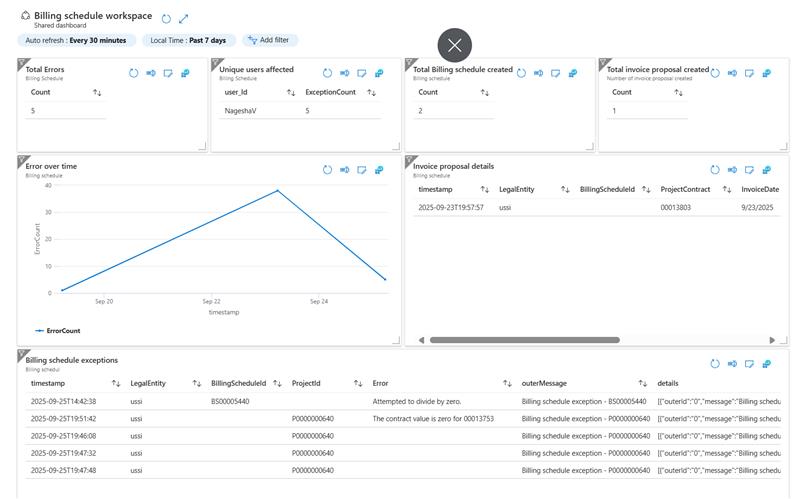Toggle ErrorCount series in chart legend
This screenshot has height=499, width=800.
pos(57,330)
